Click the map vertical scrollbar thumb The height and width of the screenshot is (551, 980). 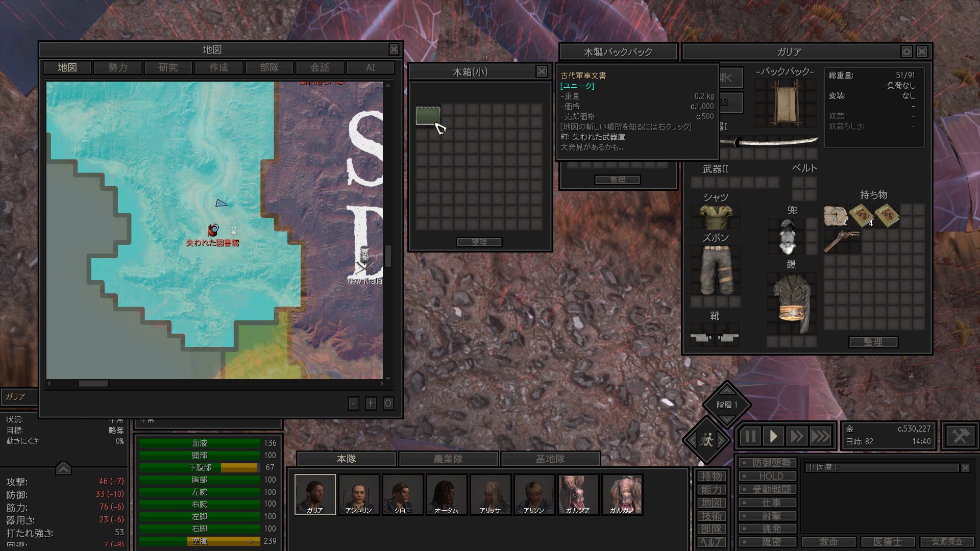(x=388, y=256)
